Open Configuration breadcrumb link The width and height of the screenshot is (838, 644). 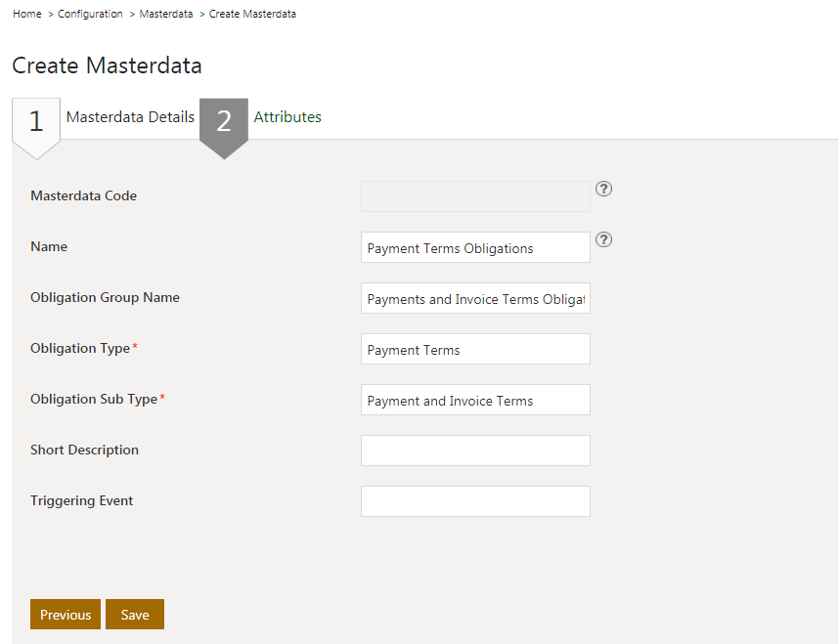coord(90,15)
